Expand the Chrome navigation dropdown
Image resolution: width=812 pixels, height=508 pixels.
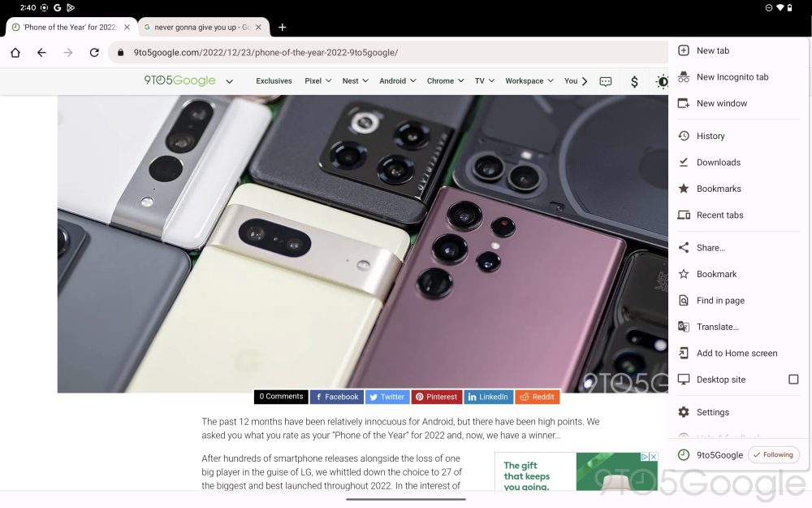click(x=445, y=81)
